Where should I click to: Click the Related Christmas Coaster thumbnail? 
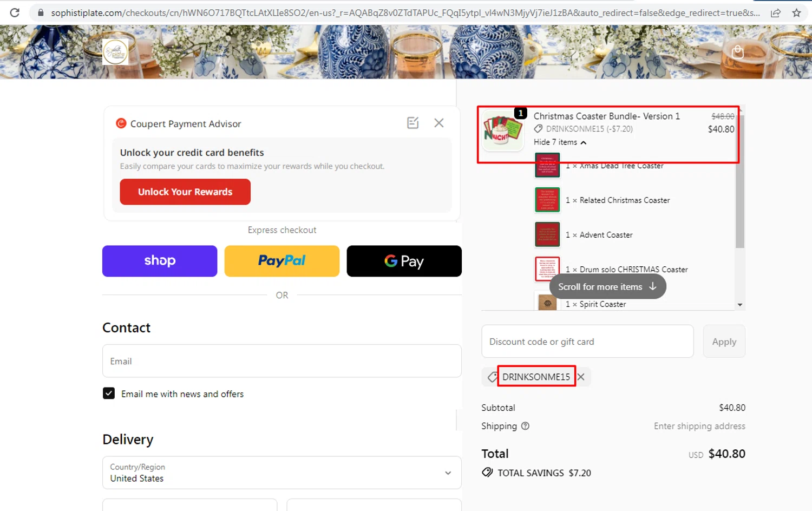click(547, 200)
